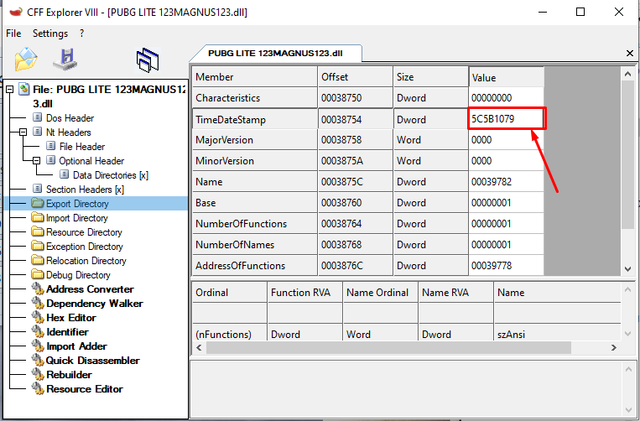
Task: Launch the Quick Disassembler tool
Action: click(x=92, y=360)
